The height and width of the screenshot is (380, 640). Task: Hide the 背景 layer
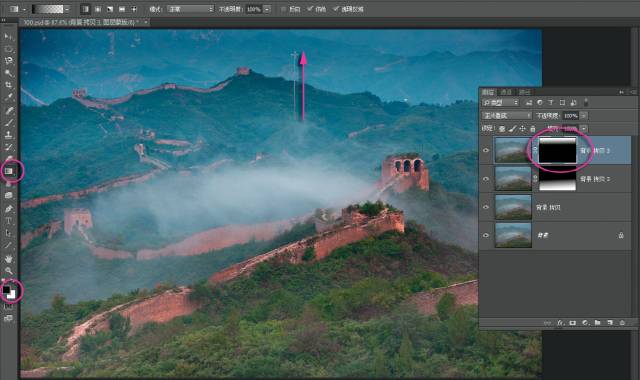click(x=486, y=235)
